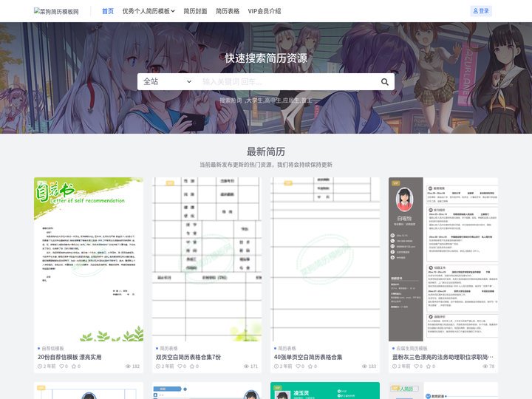Click the clock icon on 双页空白简历表格 card
The image size is (532, 399).
click(x=158, y=366)
